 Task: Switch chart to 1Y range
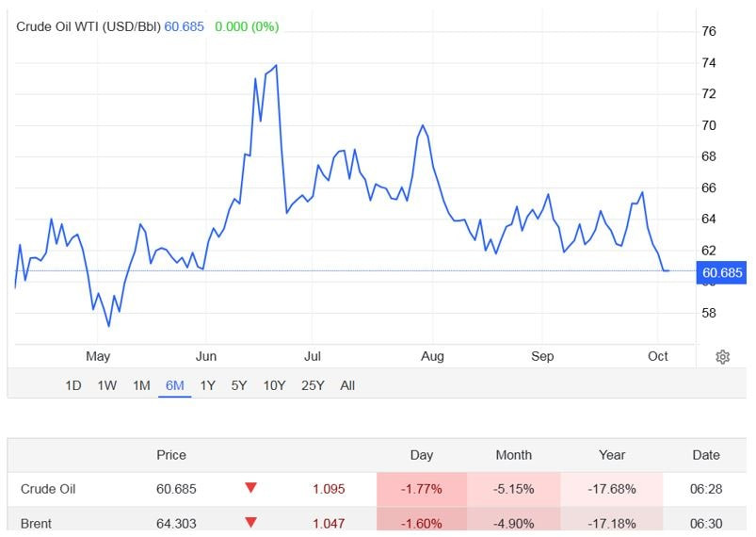(207, 385)
